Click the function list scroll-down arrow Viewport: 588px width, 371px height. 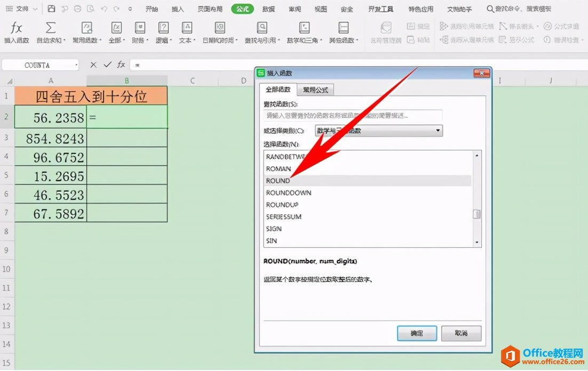[476, 242]
